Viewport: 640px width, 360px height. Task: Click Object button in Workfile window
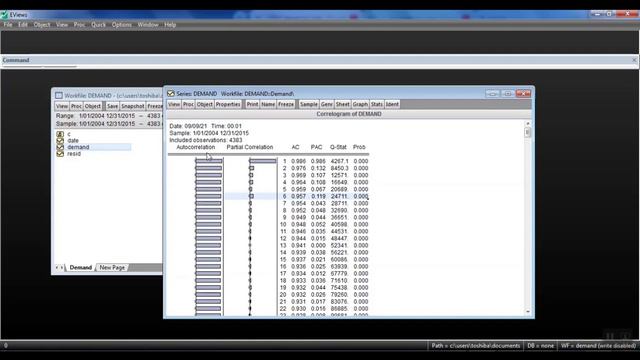coord(93,106)
